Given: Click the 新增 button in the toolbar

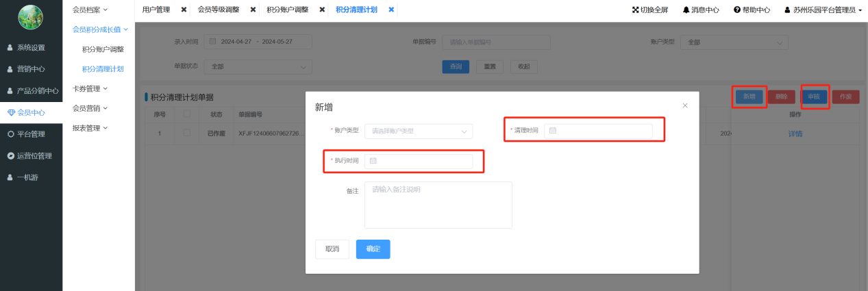Looking at the screenshot, I should (x=749, y=97).
